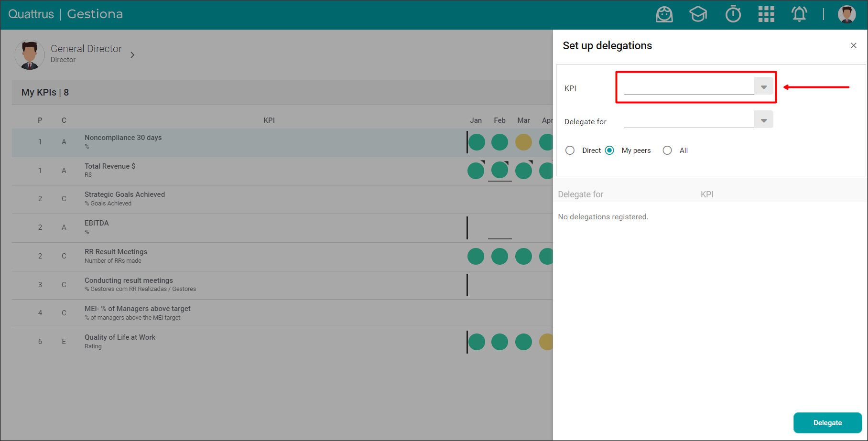Select the All radio option
The height and width of the screenshot is (441, 868).
[667, 151]
